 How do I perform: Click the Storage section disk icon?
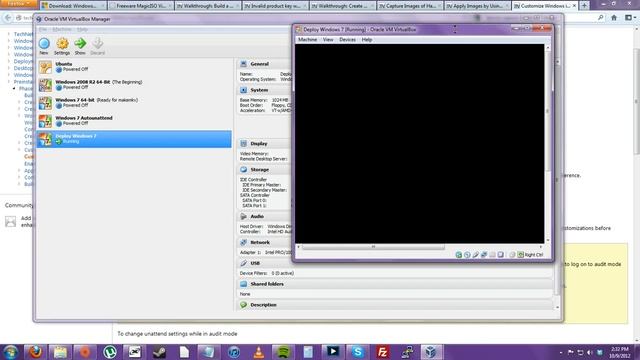point(244,169)
